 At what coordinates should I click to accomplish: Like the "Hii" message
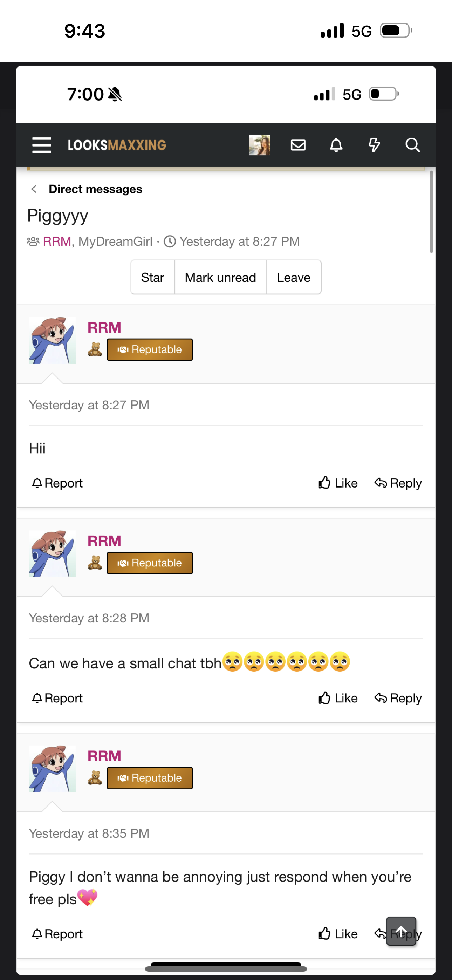338,483
